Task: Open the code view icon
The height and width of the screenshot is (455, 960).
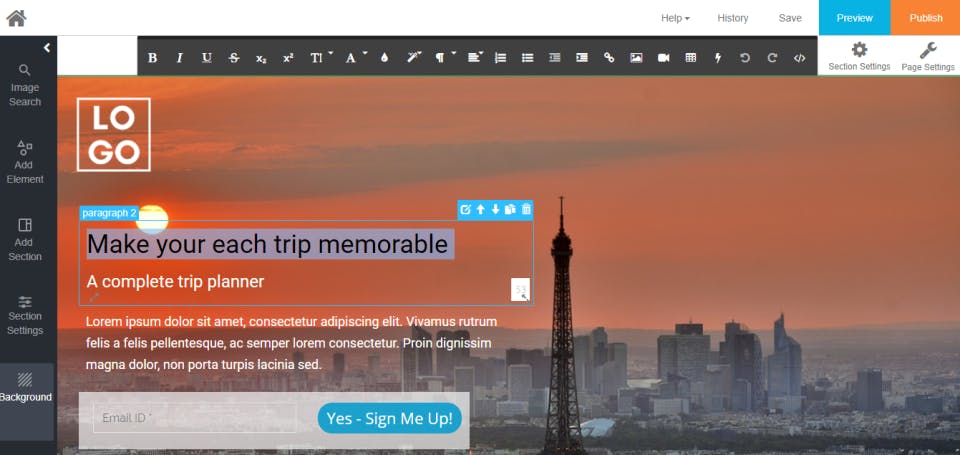Action: tap(799, 58)
